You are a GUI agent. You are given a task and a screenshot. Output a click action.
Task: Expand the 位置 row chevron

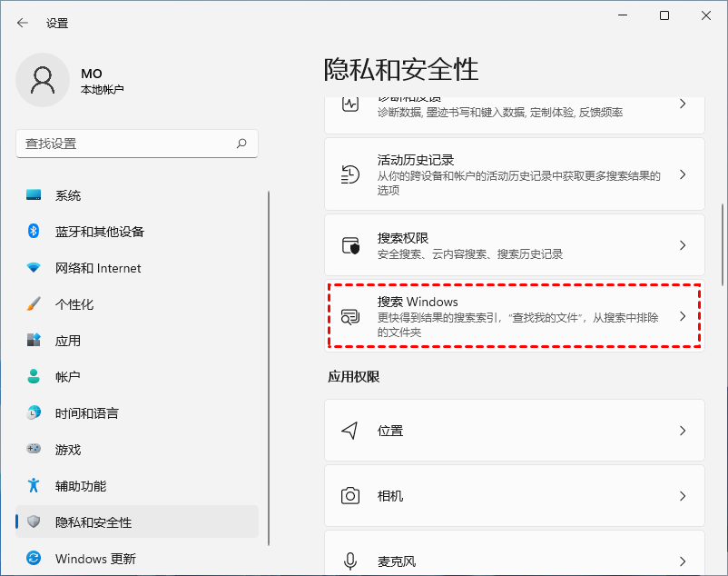pos(683,430)
